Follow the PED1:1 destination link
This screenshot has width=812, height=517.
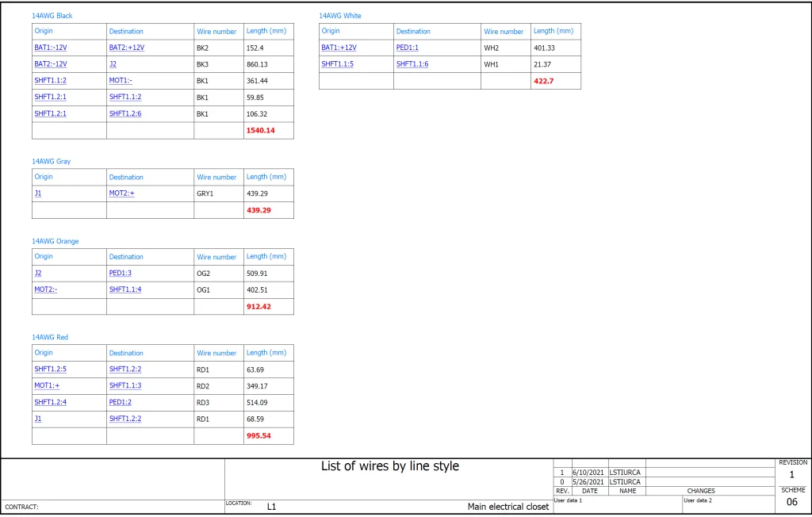407,48
